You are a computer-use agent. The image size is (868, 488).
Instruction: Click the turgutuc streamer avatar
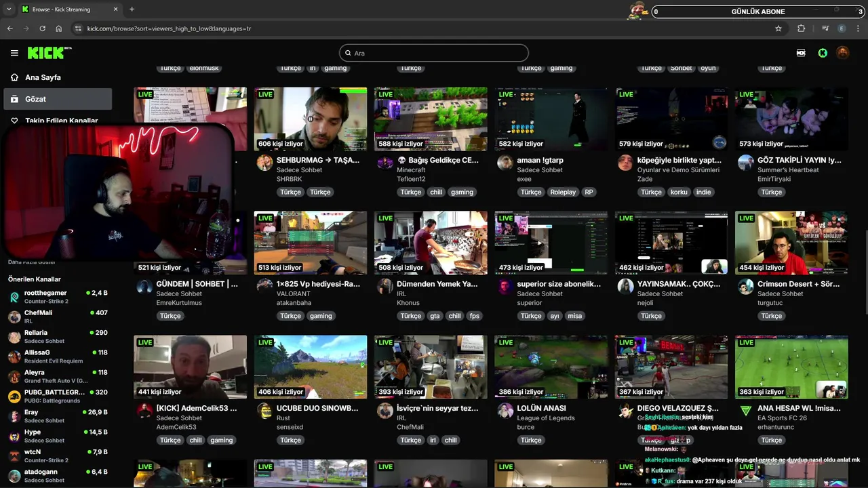746,287
